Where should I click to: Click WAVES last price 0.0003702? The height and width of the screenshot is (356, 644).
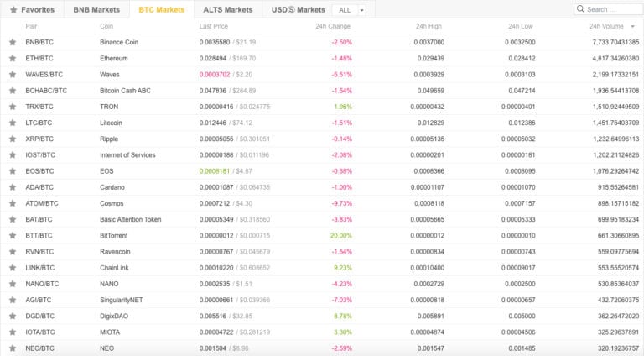(x=215, y=75)
